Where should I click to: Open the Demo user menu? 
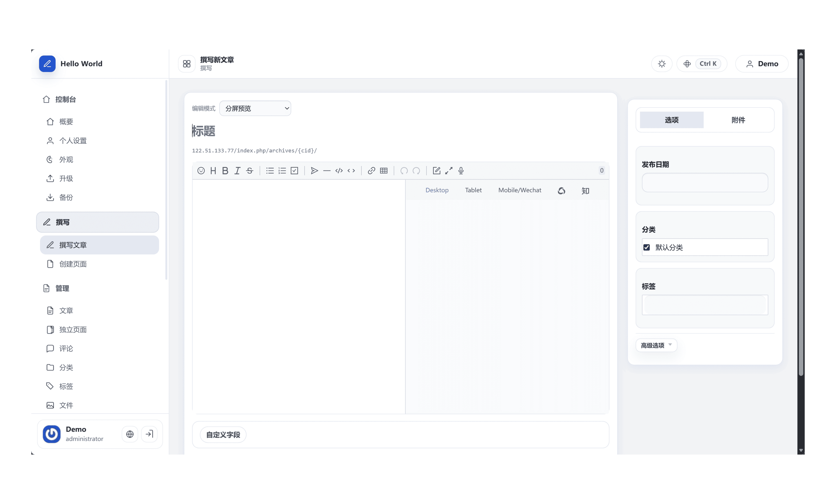[x=762, y=64]
